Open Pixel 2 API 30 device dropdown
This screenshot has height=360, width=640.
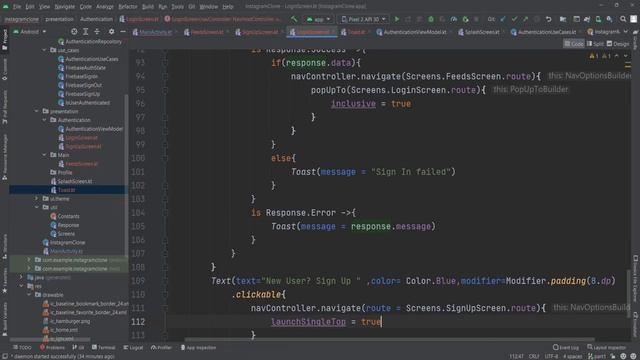(363, 19)
